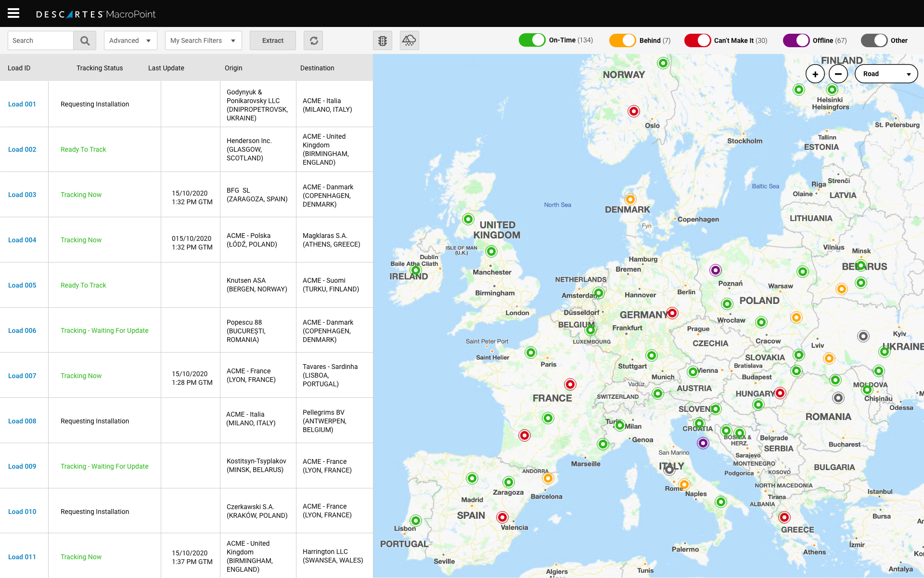This screenshot has height=578, width=924.
Task: Refresh the load list
Action: (313, 40)
